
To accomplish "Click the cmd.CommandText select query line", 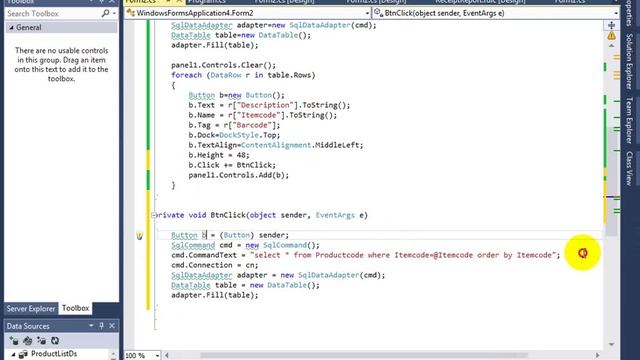I will click(365, 255).
